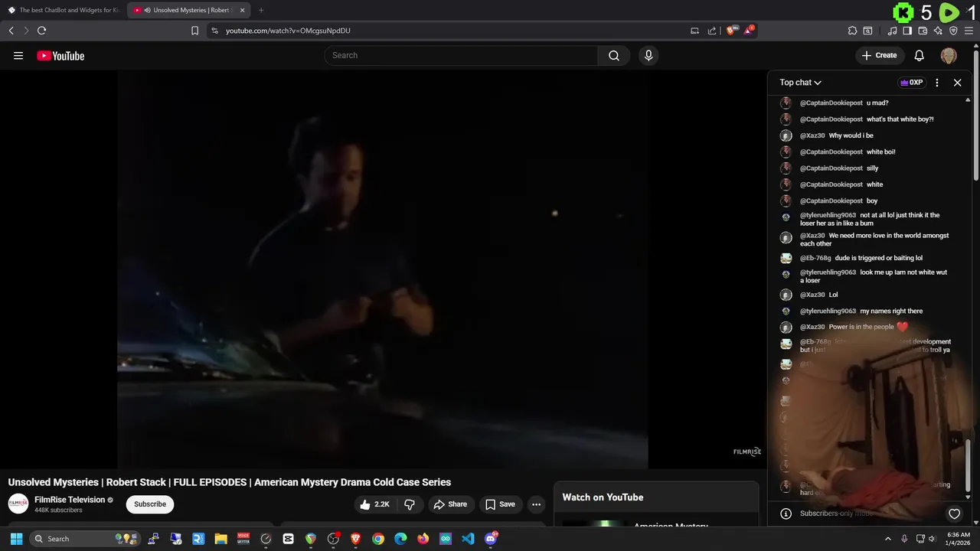Open File Explorer from the taskbar
This screenshot has width=980, height=551.
[x=220, y=539]
